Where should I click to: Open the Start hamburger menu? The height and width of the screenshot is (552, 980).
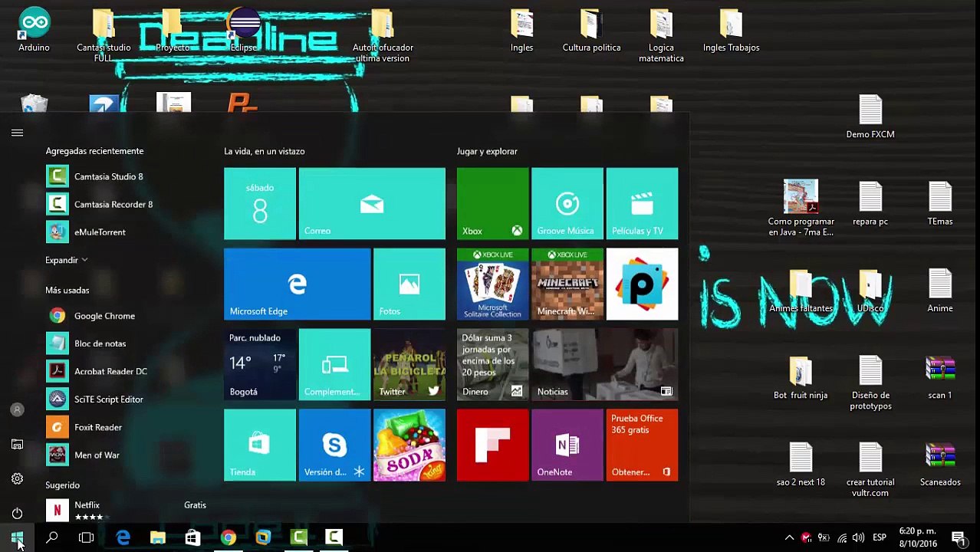(17, 133)
